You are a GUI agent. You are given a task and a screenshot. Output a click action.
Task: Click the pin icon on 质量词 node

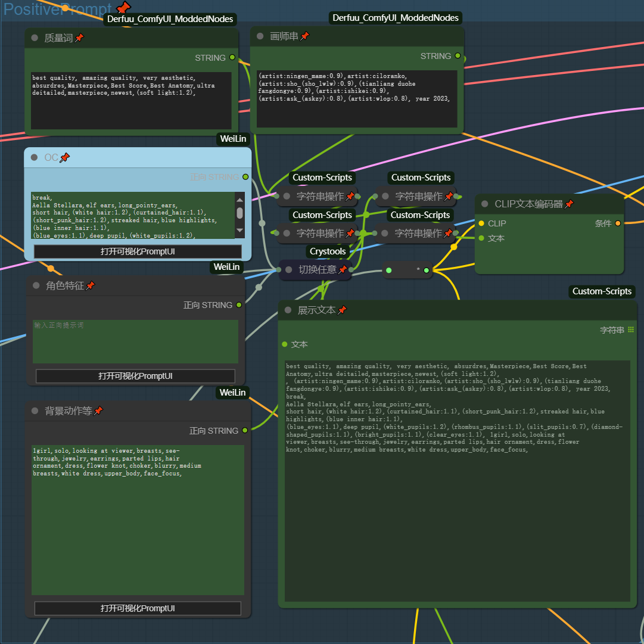tap(79, 38)
